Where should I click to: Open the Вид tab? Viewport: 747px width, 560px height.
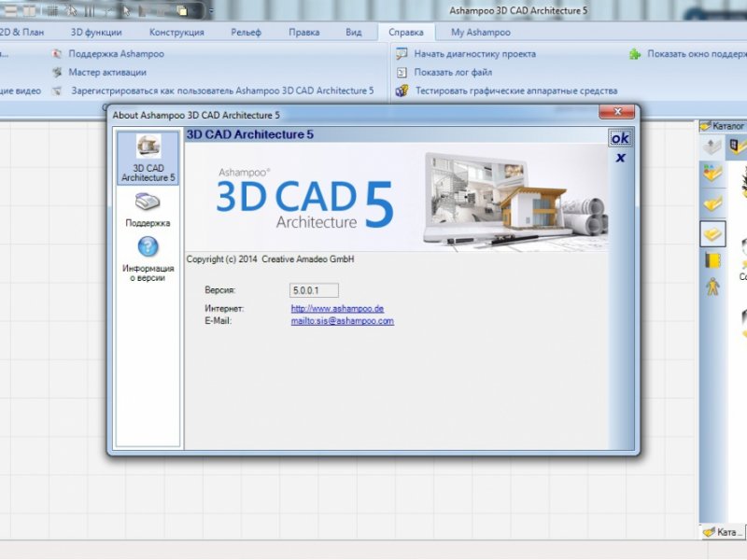pos(354,33)
